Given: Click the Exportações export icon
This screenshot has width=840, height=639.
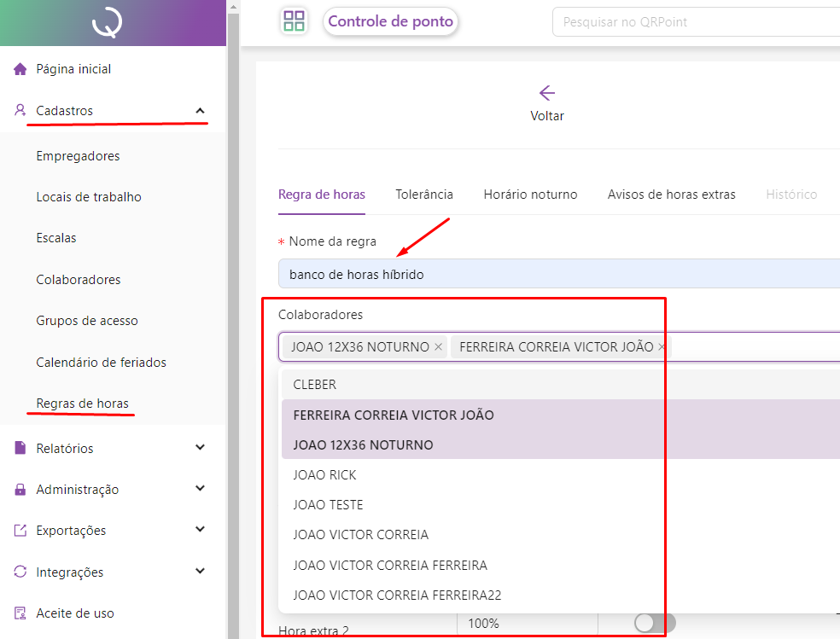Looking at the screenshot, I should [20, 531].
